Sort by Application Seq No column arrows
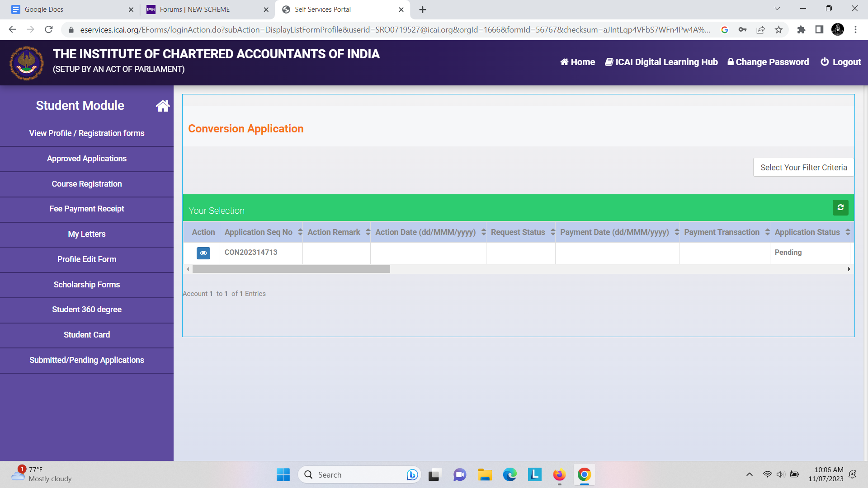The width and height of the screenshot is (868, 488). (x=300, y=232)
